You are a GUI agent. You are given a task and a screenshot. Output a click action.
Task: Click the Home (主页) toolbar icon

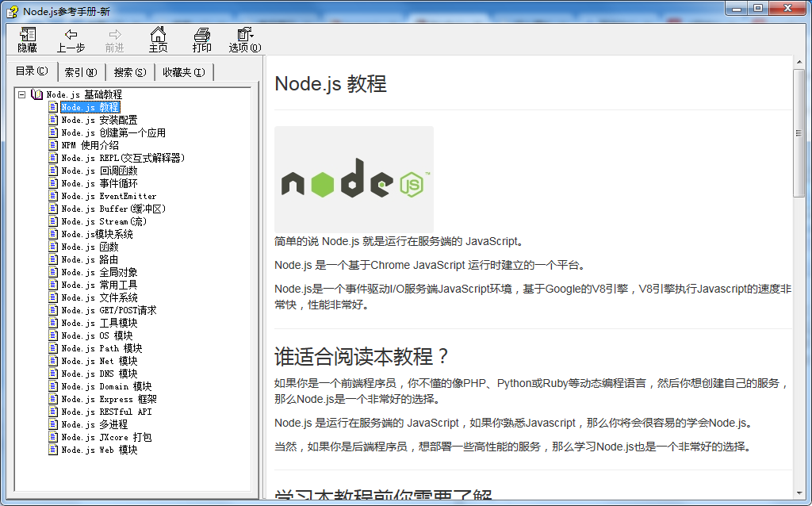158,34
